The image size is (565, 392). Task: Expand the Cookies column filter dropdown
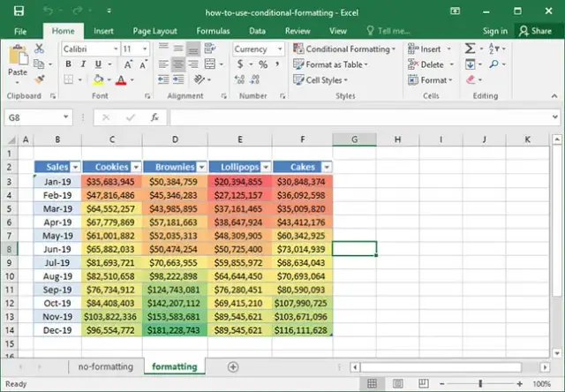pos(135,167)
